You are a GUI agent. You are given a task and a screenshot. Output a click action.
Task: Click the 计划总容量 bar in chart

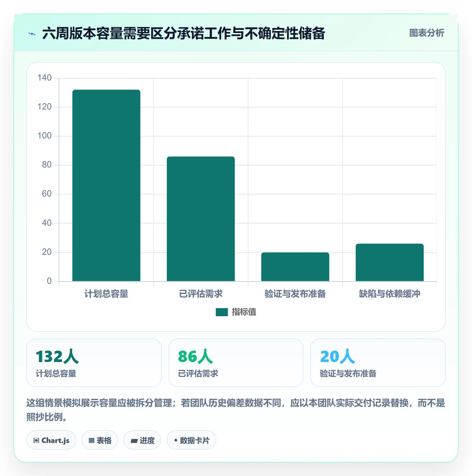[x=106, y=185]
